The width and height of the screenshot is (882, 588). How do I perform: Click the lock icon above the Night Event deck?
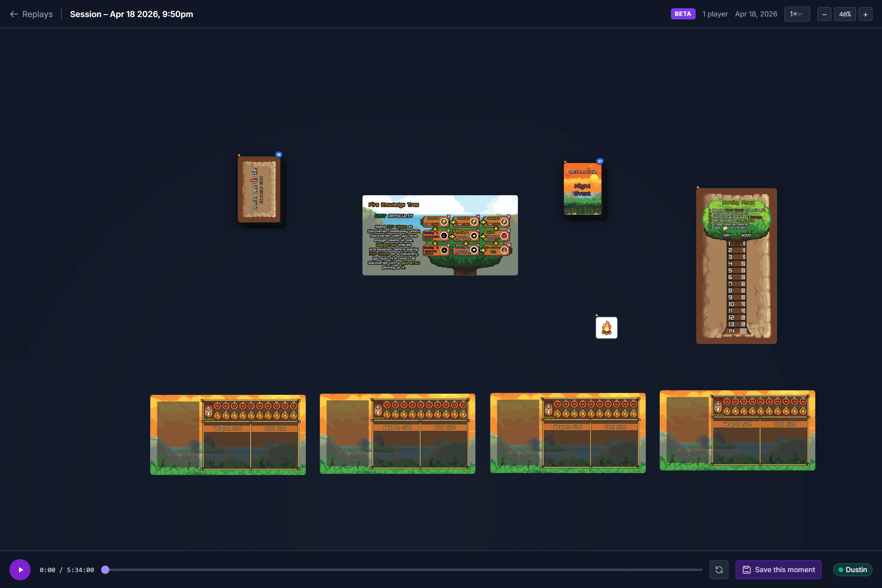click(x=565, y=162)
